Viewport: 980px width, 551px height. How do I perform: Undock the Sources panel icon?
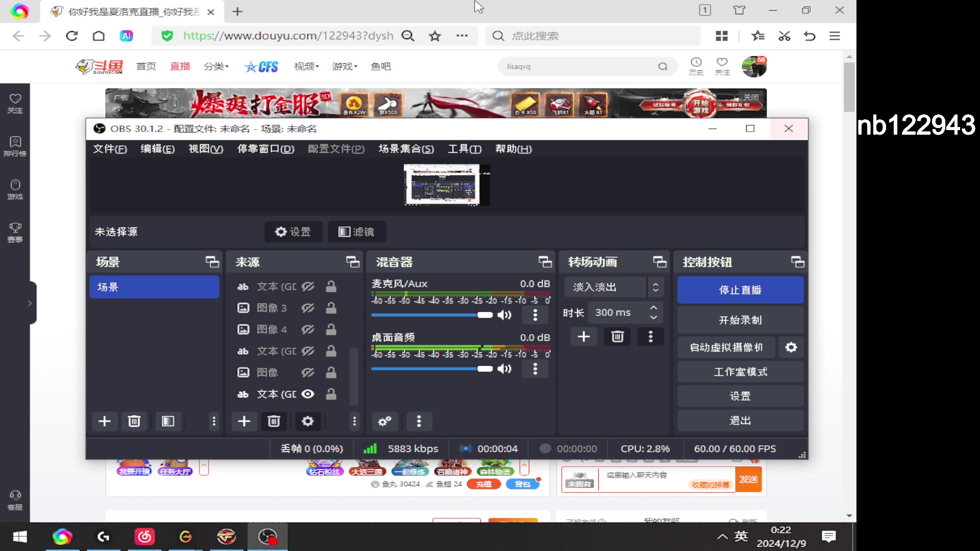click(353, 262)
